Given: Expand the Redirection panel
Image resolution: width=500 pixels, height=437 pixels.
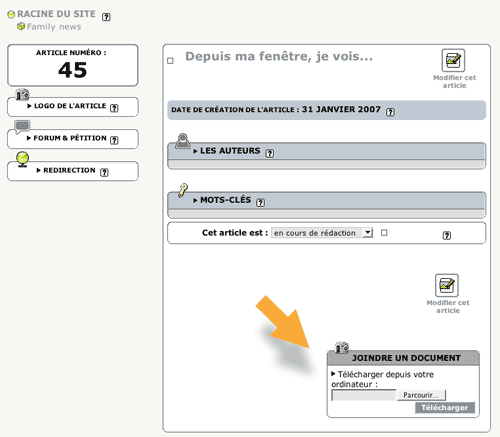Looking at the screenshot, I should click(66, 170).
